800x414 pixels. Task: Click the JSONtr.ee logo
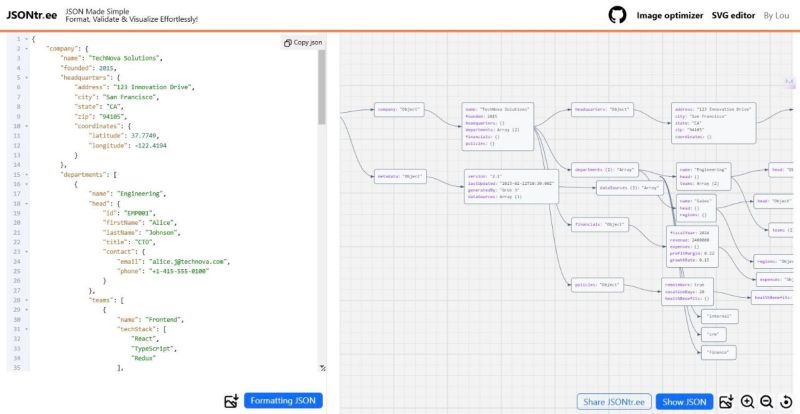(x=32, y=15)
